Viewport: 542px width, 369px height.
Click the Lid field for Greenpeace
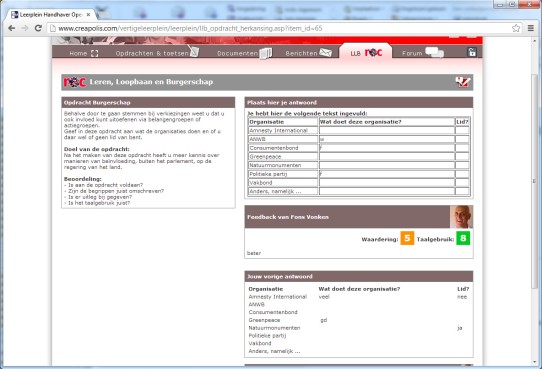(462, 157)
